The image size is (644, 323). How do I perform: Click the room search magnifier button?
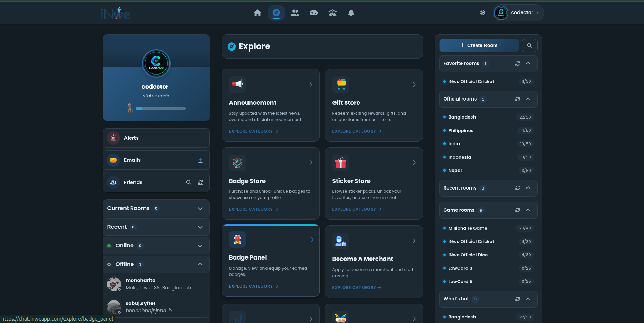click(x=529, y=45)
